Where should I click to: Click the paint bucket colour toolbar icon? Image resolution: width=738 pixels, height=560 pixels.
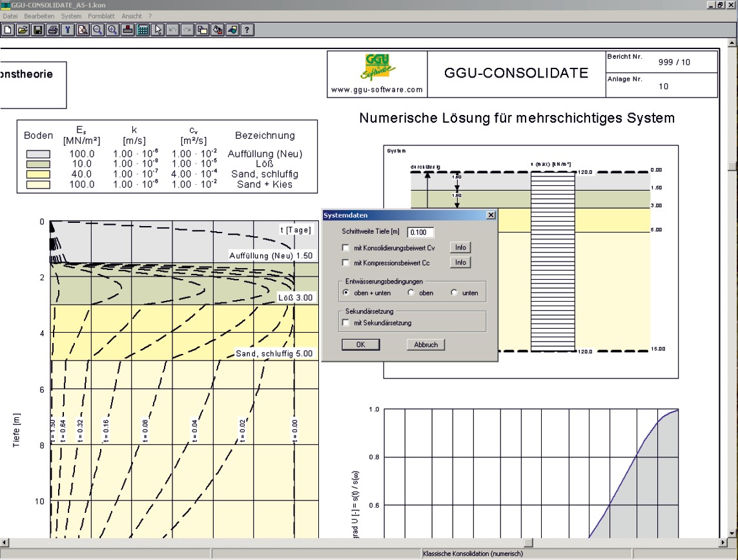pos(218,30)
